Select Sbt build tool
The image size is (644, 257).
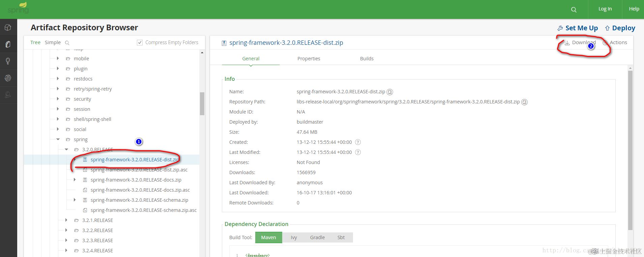(x=341, y=237)
